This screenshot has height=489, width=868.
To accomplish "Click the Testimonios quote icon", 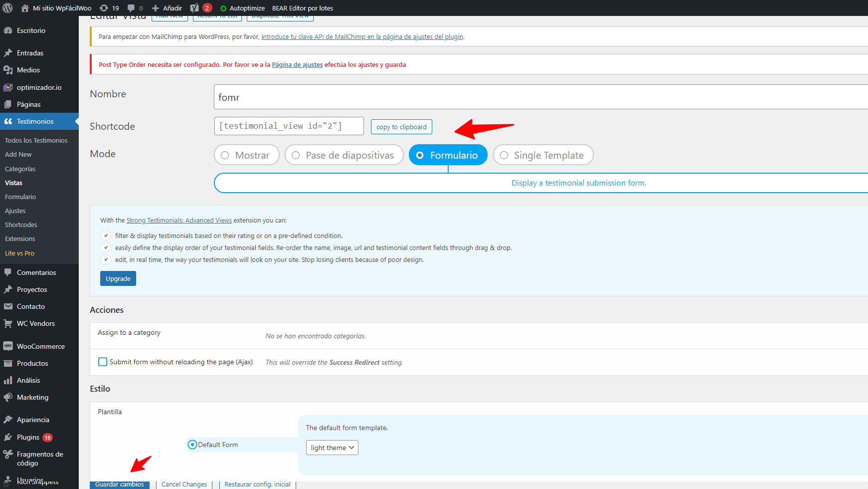I will 8,121.
